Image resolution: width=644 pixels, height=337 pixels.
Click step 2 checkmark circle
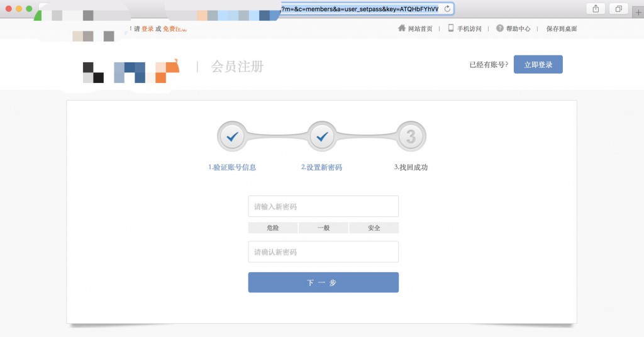[322, 136]
